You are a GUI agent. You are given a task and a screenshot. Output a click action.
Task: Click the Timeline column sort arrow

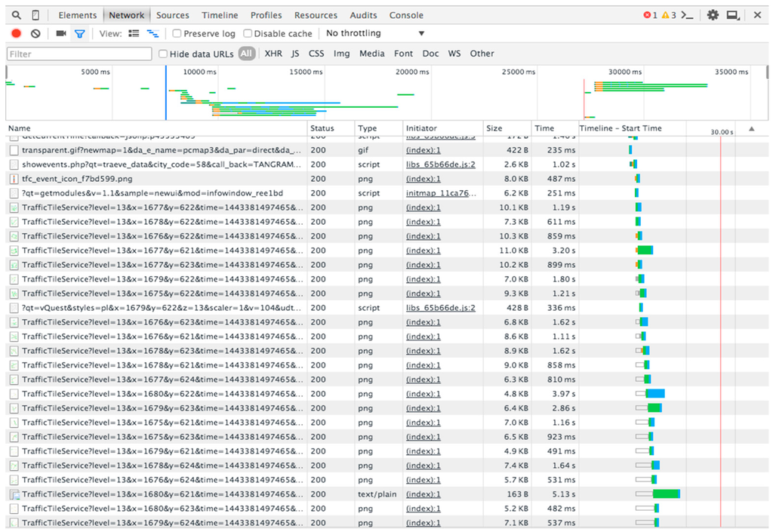point(751,129)
